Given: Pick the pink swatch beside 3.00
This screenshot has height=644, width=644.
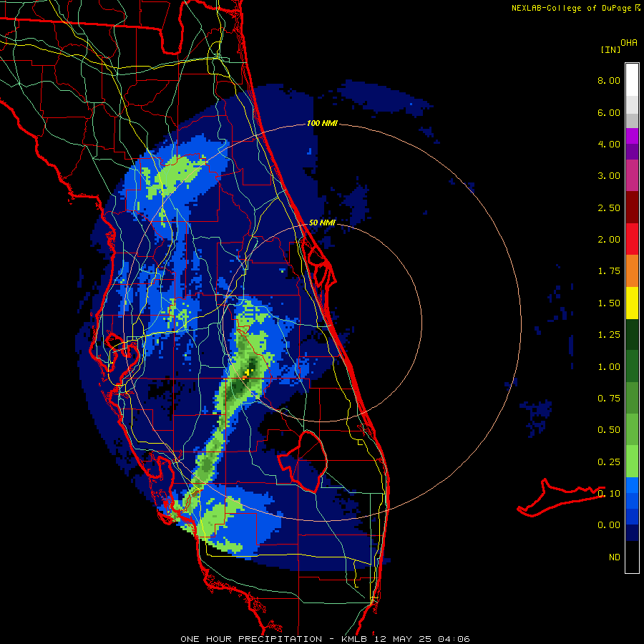Looking at the screenshot, I should click(632, 175).
